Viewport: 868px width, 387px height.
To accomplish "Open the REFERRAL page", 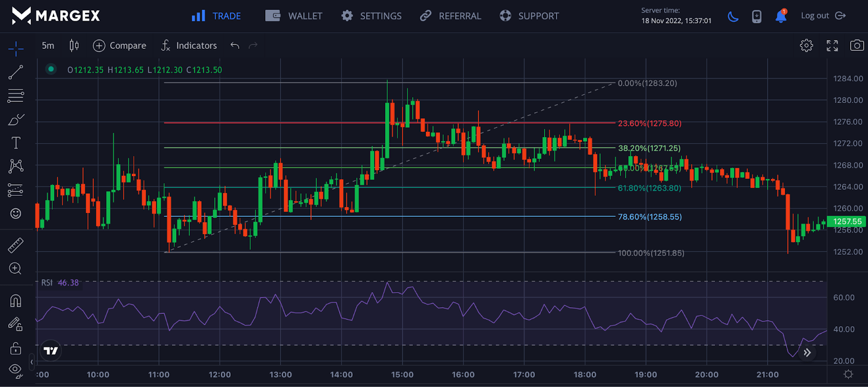I will tap(450, 16).
